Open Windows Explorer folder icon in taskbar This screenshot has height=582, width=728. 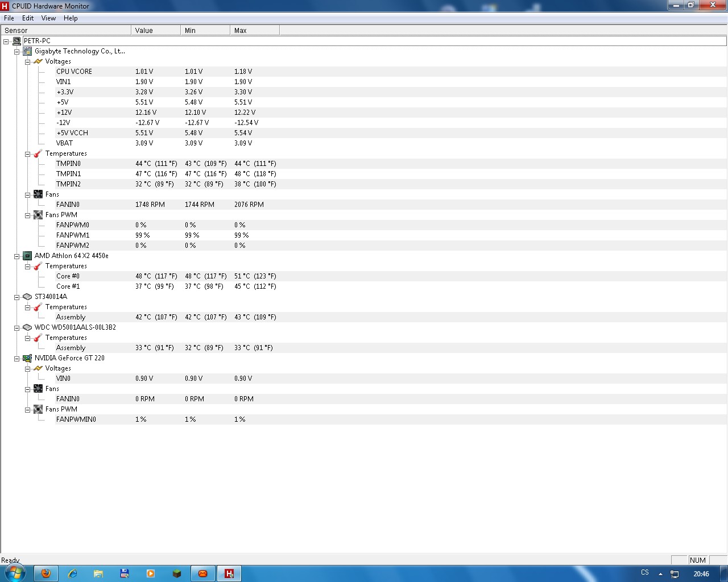point(98,573)
